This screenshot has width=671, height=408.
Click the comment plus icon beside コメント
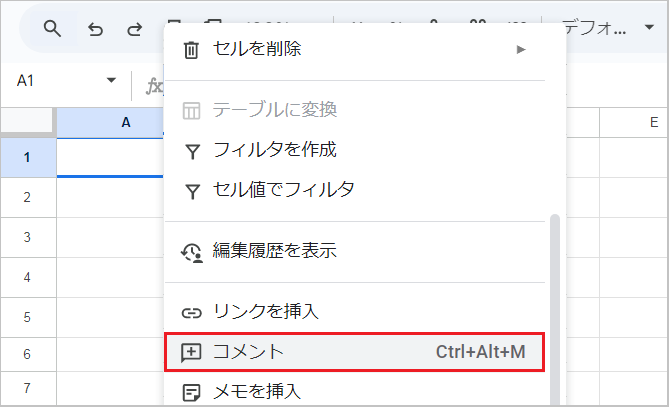point(192,352)
